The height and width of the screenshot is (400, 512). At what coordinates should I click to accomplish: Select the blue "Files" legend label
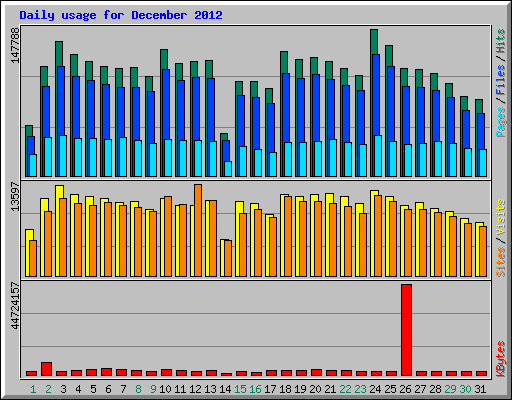(501, 79)
